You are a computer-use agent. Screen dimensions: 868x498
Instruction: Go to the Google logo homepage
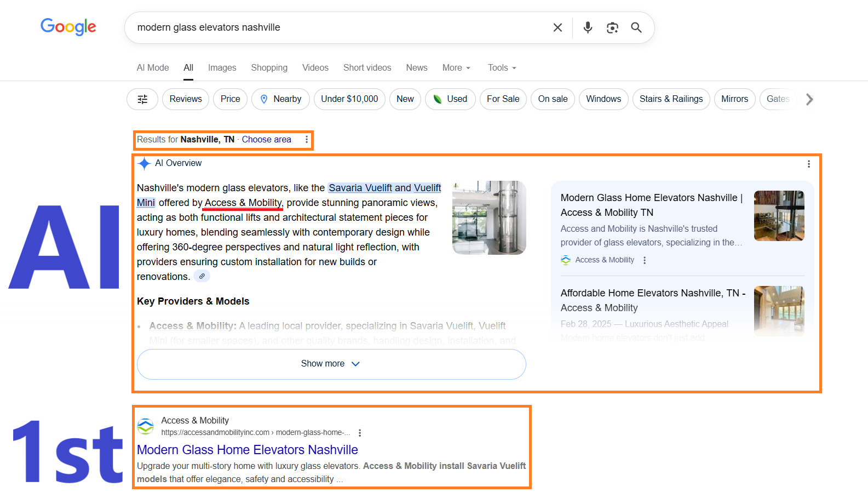pos(68,26)
